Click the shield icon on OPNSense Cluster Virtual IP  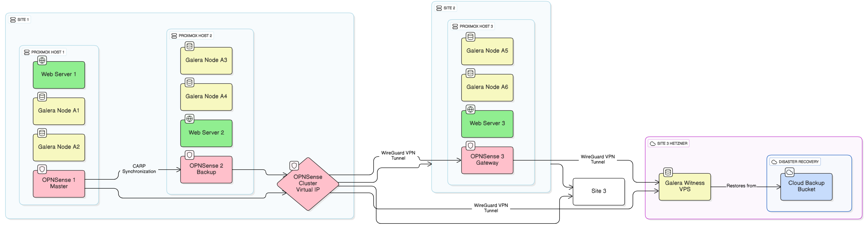tap(294, 165)
